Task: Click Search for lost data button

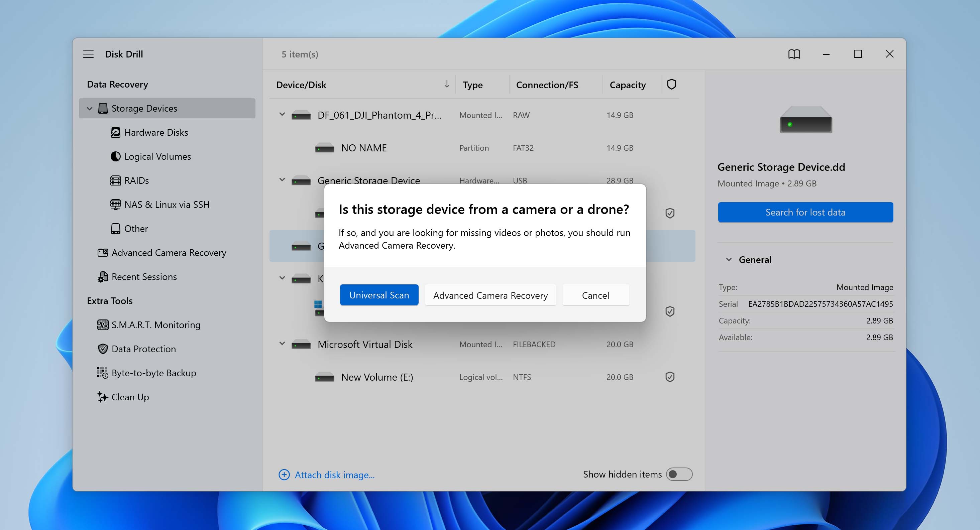Action: (805, 212)
